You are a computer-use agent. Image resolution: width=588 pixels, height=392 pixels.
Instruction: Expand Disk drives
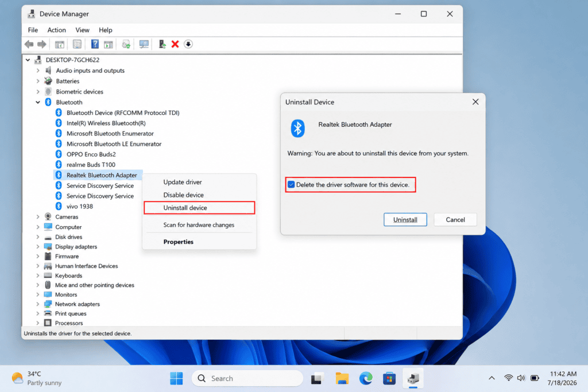click(x=38, y=237)
